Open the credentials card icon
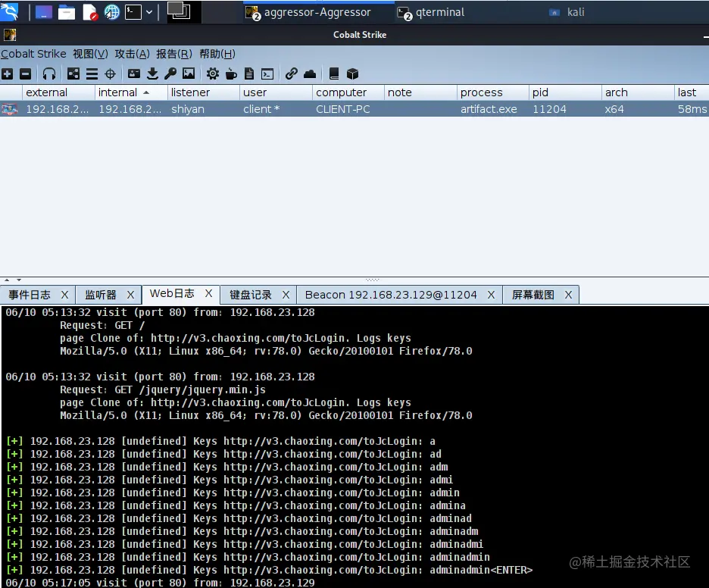Image resolution: width=709 pixels, height=588 pixels. [134, 73]
